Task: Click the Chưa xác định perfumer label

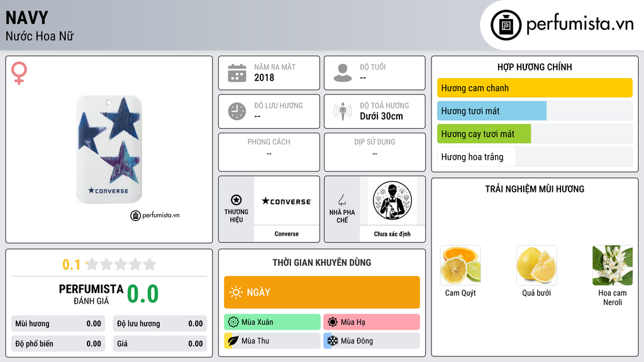Action: pyautogui.click(x=392, y=234)
